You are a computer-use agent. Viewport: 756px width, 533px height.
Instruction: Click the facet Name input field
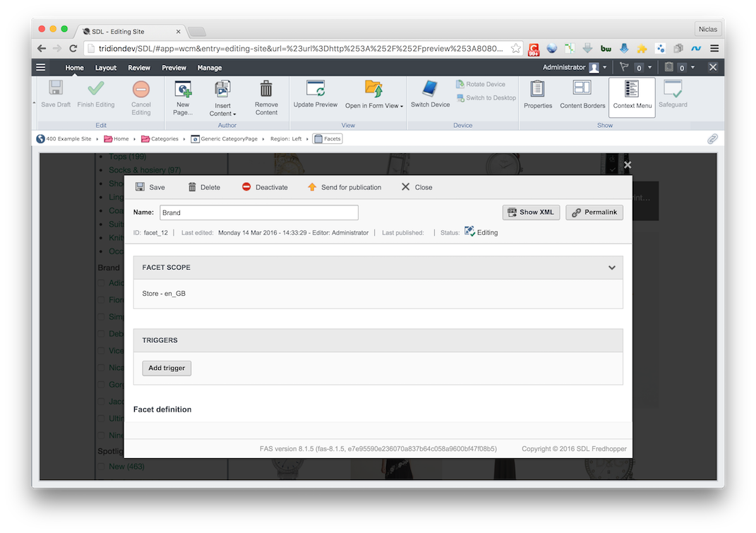(x=258, y=212)
